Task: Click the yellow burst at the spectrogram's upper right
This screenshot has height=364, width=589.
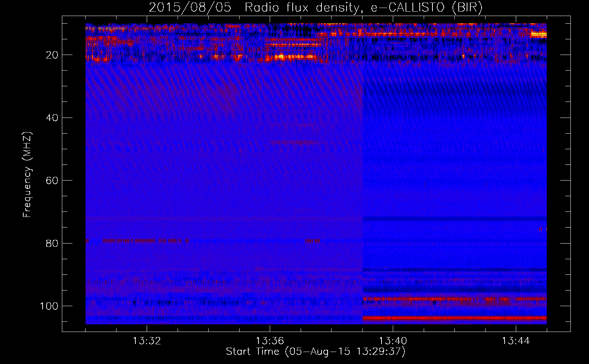Action: point(539,35)
